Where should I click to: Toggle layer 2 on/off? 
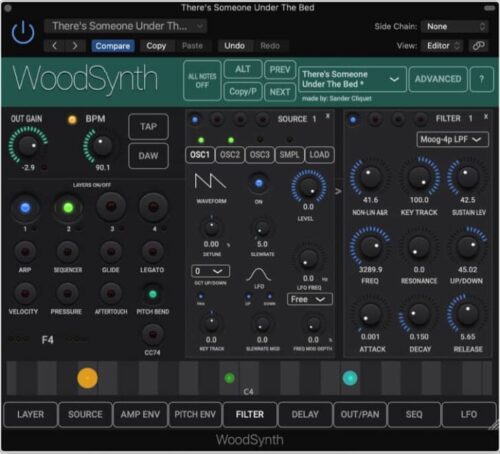tap(68, 208)
